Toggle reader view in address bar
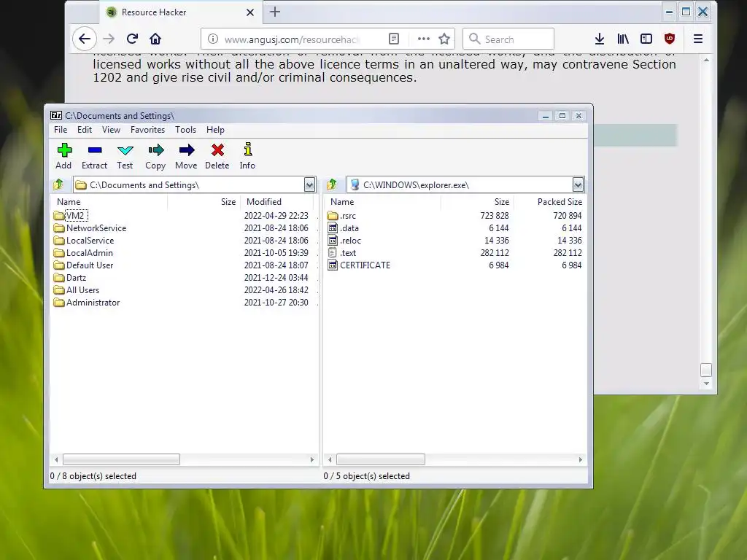Image resolution: width=747 pixels, height=560 pixels. point(393,39)
